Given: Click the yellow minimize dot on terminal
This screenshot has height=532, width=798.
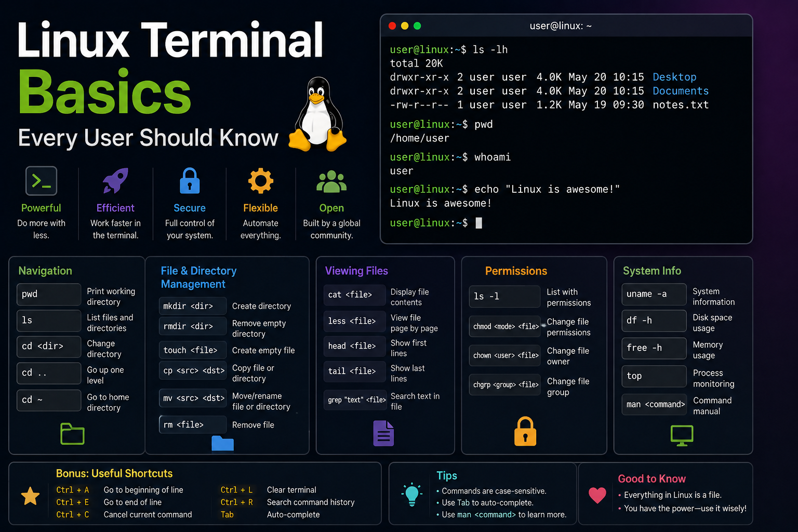Looking at the screenshot, I should (x=405, y=26).
